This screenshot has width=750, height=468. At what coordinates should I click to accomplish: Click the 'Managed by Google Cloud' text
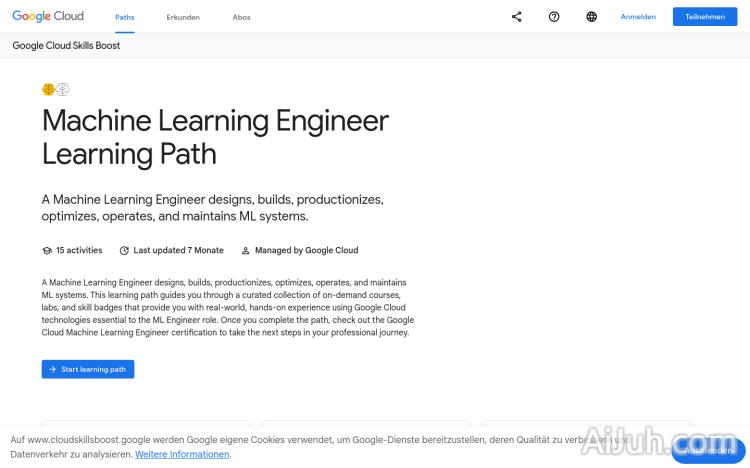[x=307, y=250]
